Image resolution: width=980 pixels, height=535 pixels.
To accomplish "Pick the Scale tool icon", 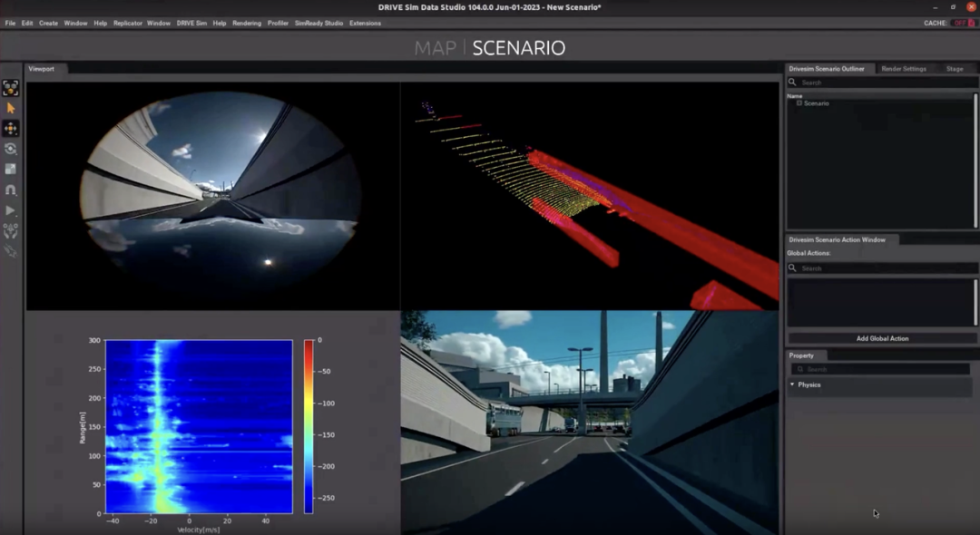I will coord(11,169).
